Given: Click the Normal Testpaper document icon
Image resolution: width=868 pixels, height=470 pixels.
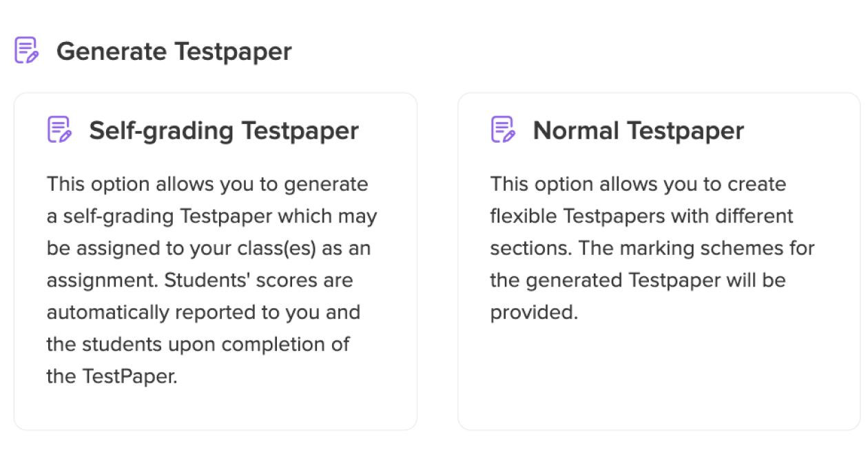Looking at the screenshot, I should click(x=503, y=130).
